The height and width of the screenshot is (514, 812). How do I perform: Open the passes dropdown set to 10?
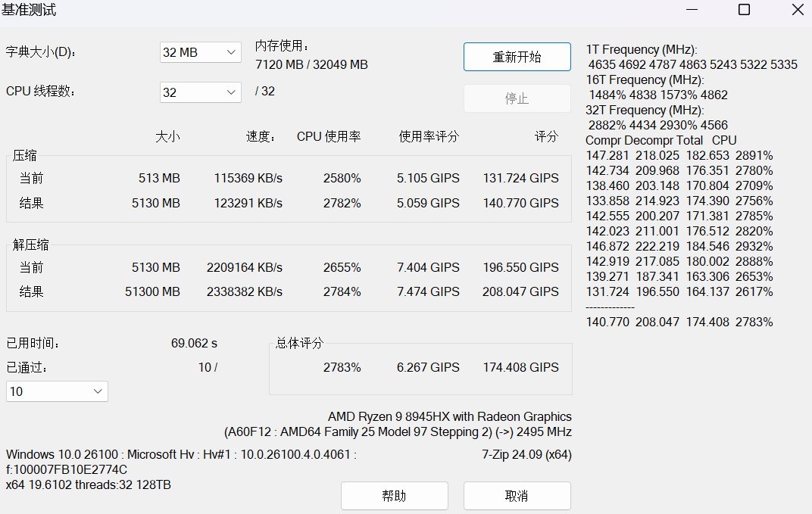tap(57, 391)
